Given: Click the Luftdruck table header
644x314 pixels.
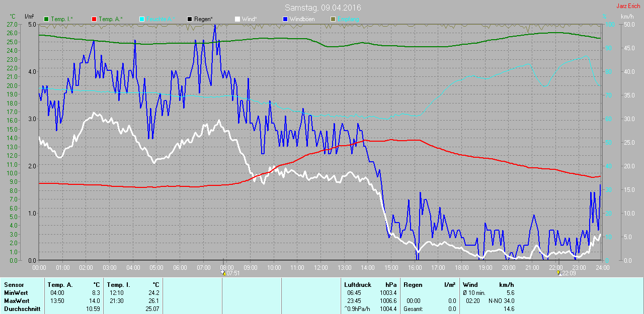Looking at the screenshot, I should tap(358, 285).
